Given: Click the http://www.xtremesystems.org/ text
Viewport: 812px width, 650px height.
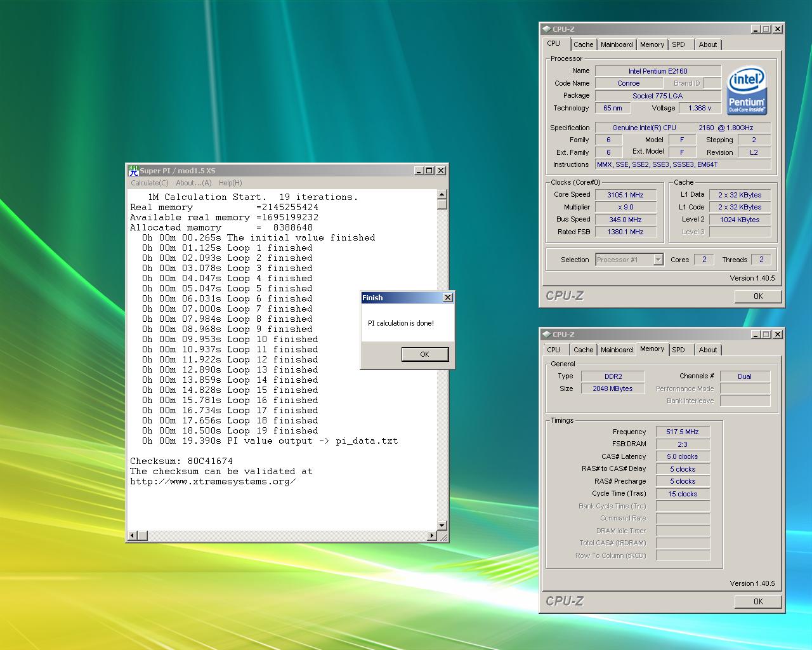Looking at the screenshot, I should pyautogui.click(x=213, y=481).
